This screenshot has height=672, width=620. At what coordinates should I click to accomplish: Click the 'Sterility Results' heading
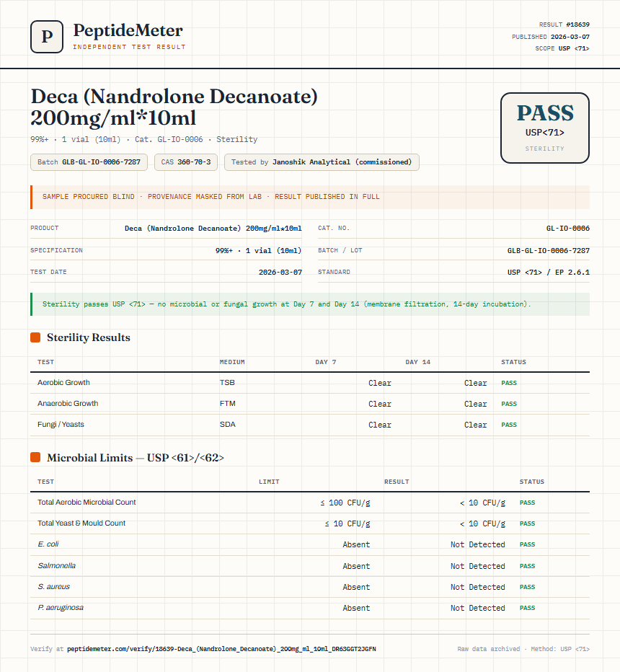point(88,337)
